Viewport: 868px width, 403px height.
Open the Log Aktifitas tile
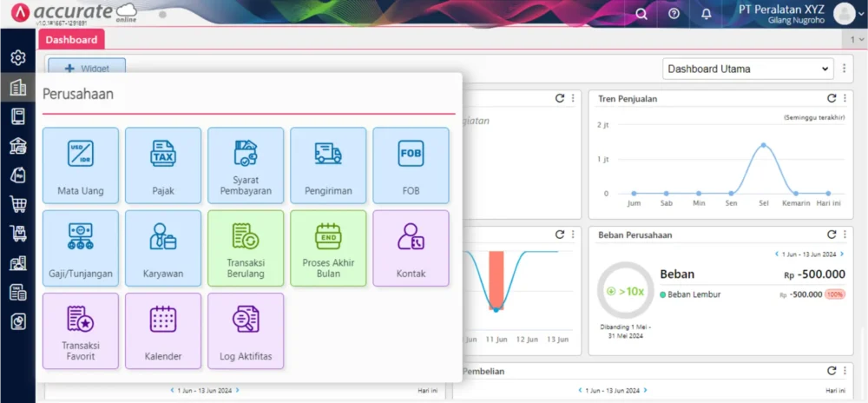(x=246, y=331)
